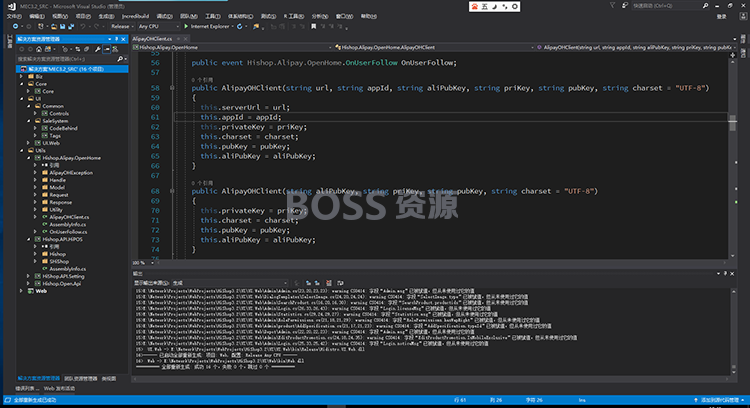The width and height of the screenshot is (750, 408).
Task: Open the Release configuration dropdown
Action: 122,26
